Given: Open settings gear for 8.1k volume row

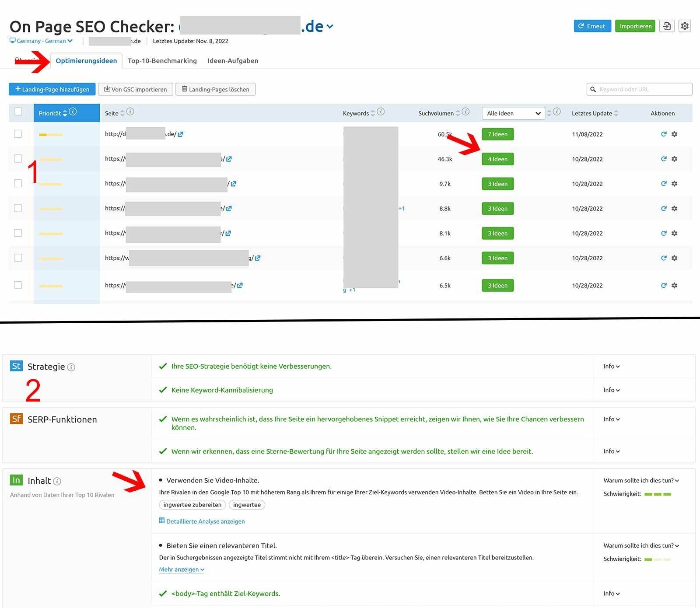Looking at the screenshot, I should [x=674, y=233].
